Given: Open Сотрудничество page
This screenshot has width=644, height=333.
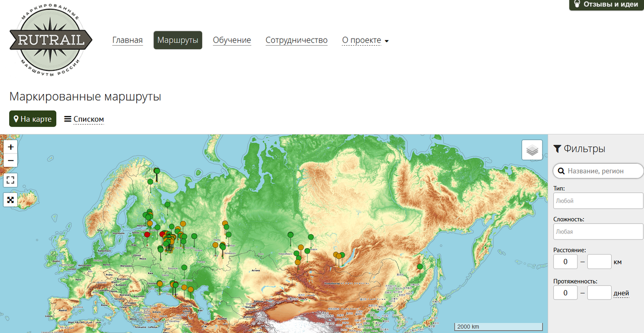Looking at the screenshot, I should click(296, 40).
